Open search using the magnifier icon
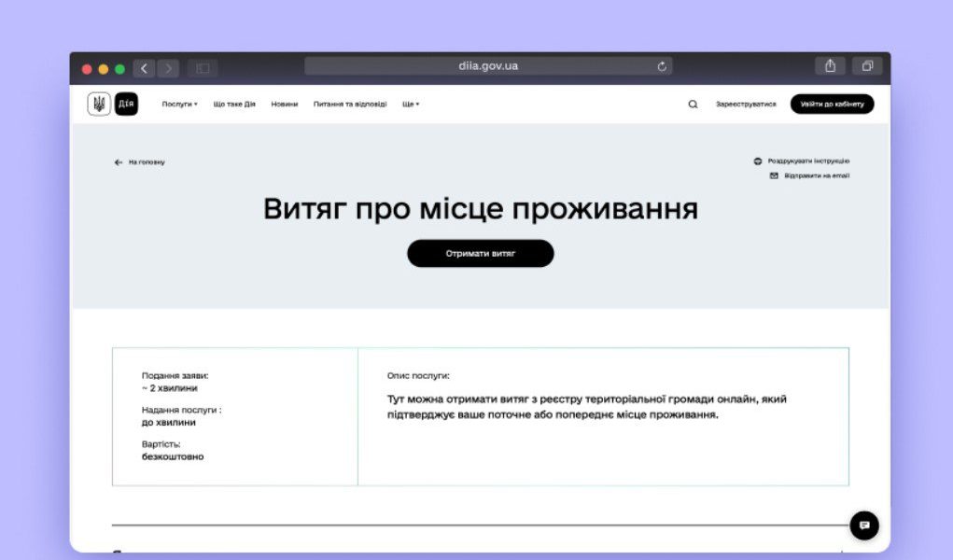The image size is (953, 560). [692, 104]
